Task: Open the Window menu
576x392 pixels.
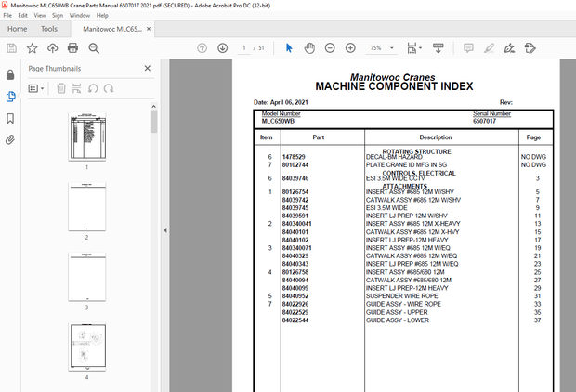Action: (x=80, y=16)
